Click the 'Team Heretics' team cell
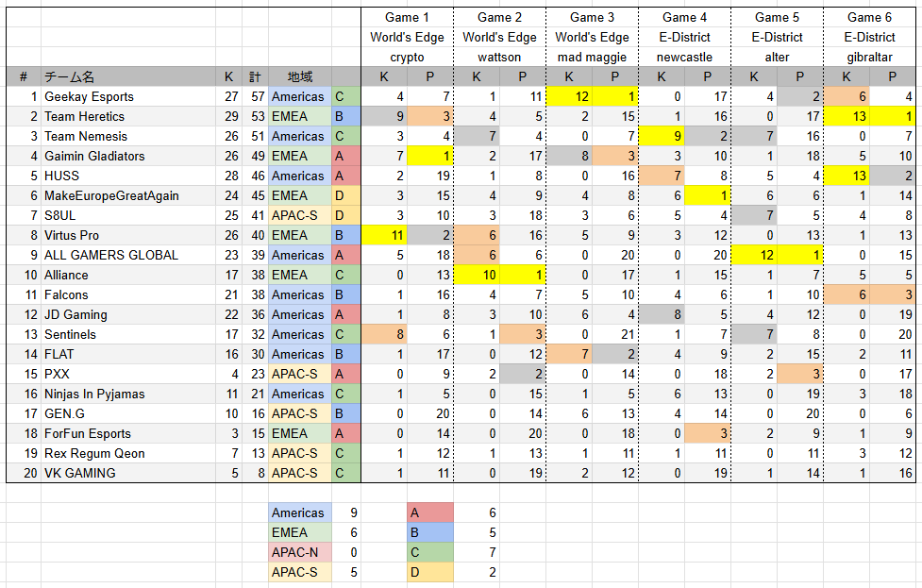922x588 pixels. coord(128,116)
